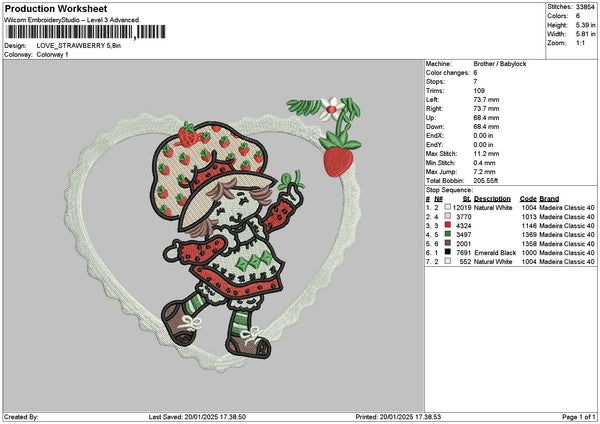The image size is (600, 424).
Task: Pick the brown swatch beside 2001 stitches
Action: pos(447,243)
